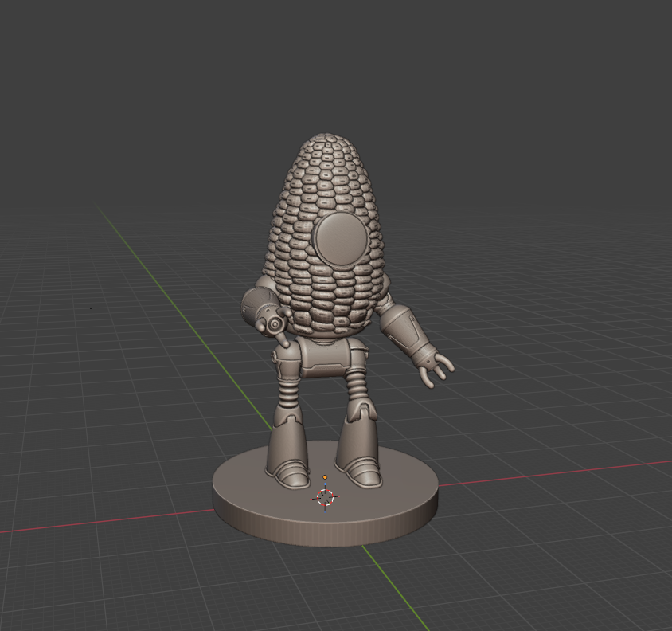Click the round face plate on corn body
Screen dimensions: 672x631
[x=341, y=239]
